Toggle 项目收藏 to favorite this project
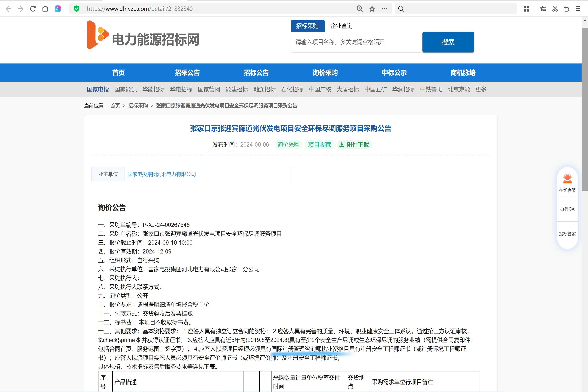Screen dimensions: 588x392 tap(319, 145)
